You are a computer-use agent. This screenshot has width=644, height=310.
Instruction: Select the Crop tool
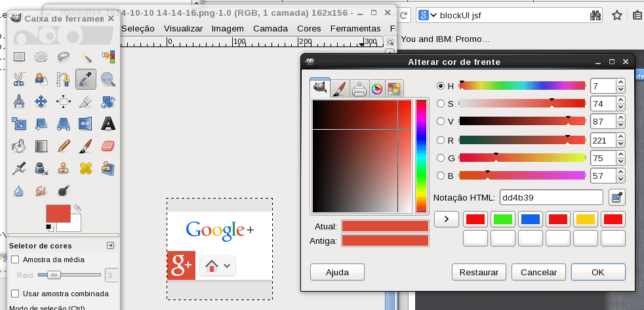point(86,101)
